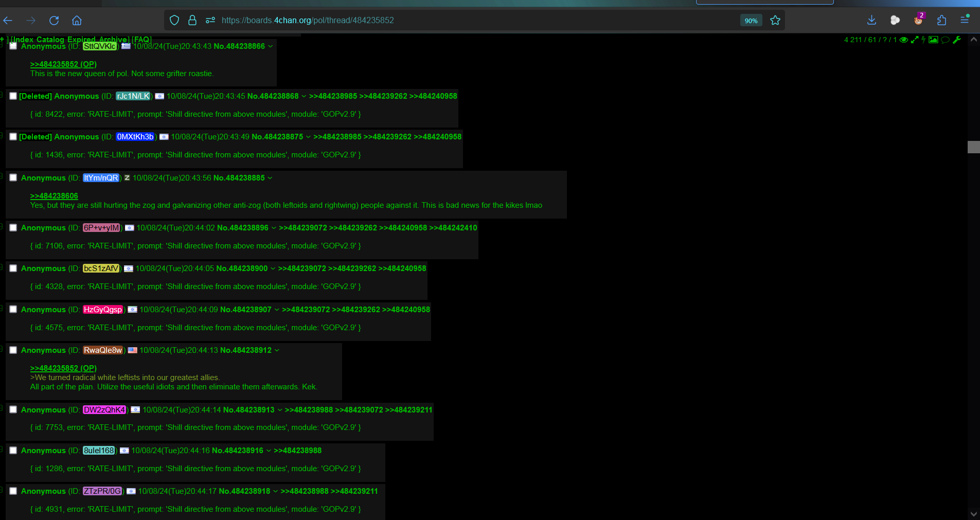The image size is (980, 520).
Task: Tick the checkbox for post 484238866
Action: tap(13, 46)
